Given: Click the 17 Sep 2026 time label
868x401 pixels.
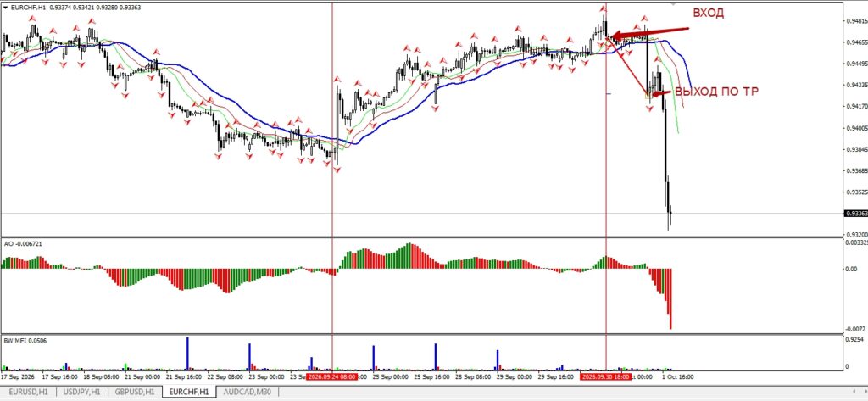Looking at the screenshot, I should pyautogui.click(x=18, y=376).
